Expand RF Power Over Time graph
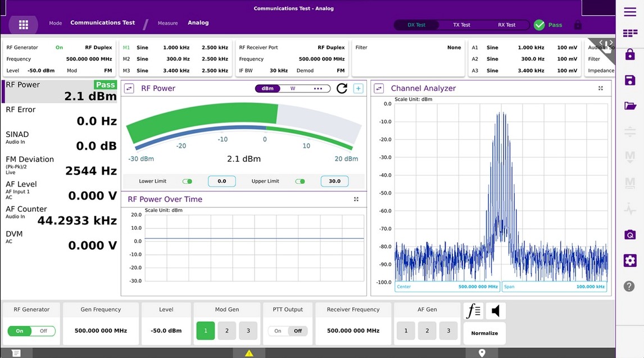This screenshot has height=358, width=644. tap(356, 200)
